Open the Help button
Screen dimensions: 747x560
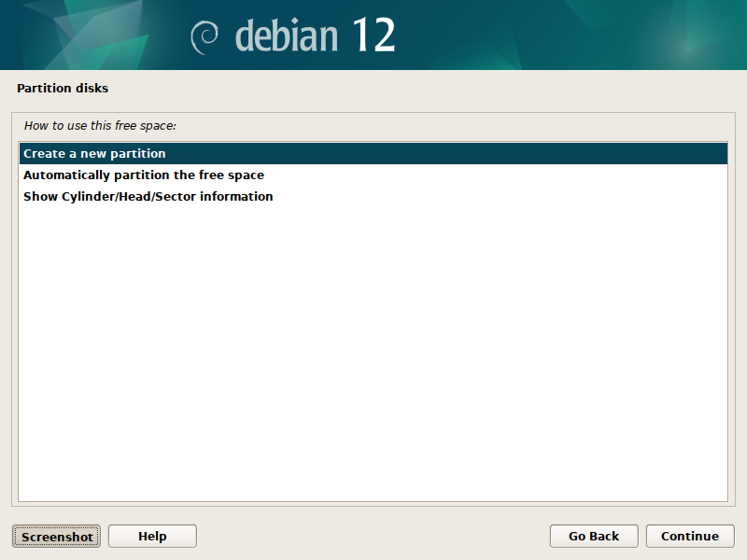(x=152, y=536)
